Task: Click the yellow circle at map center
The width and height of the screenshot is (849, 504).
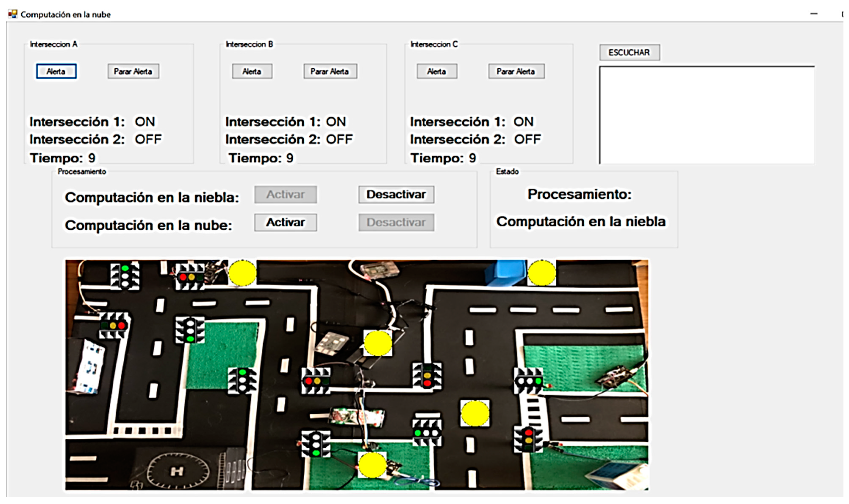Action: pos(378,343)
